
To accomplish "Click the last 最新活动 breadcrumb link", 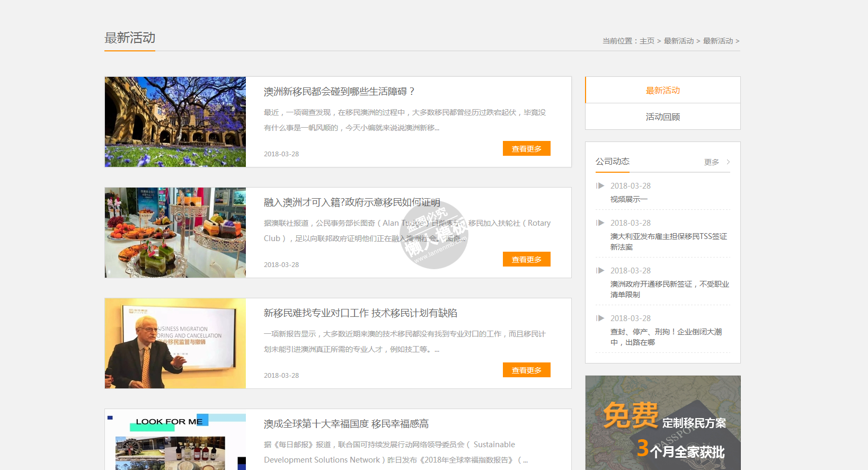I will point(718,41).
